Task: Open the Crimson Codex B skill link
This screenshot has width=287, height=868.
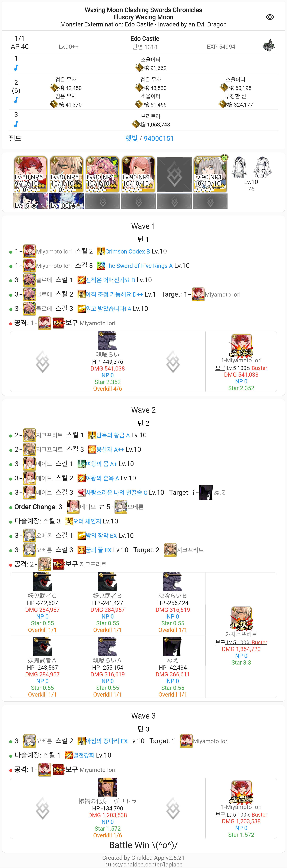Action: tap(128, 251)
